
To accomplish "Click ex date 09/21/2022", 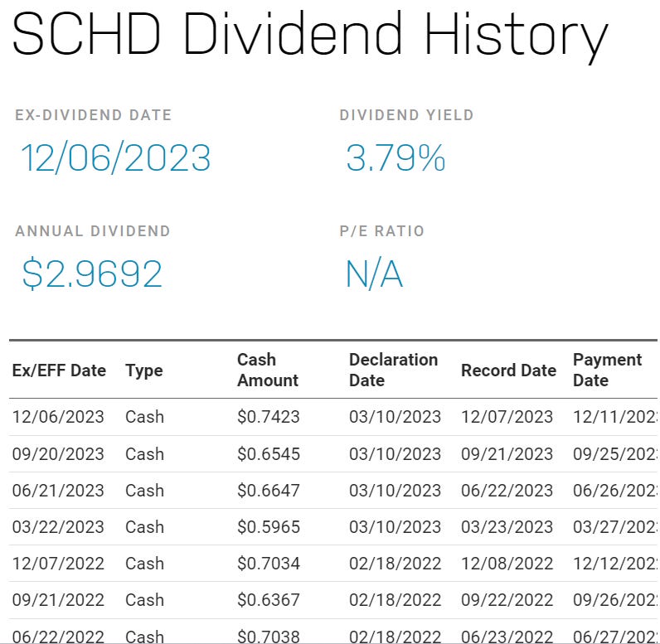I will click(58, 600).
